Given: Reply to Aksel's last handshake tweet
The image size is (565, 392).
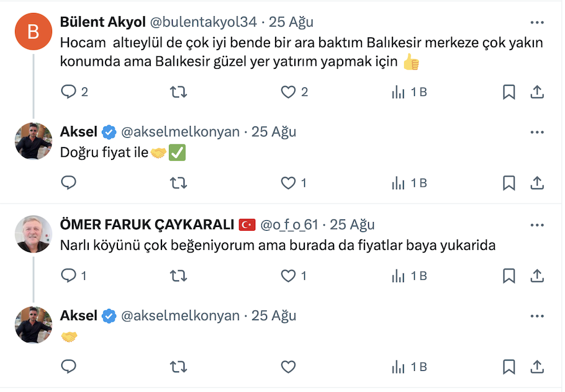Looking at the screenshot, I should 69,367.
